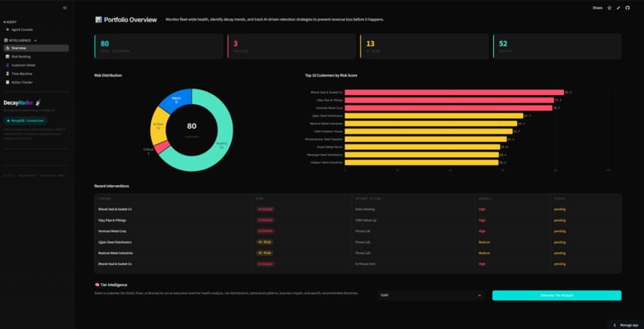Viewport: 644px width, 329px height.
Task: Click the Overview home icon
Action: [7, 49]
